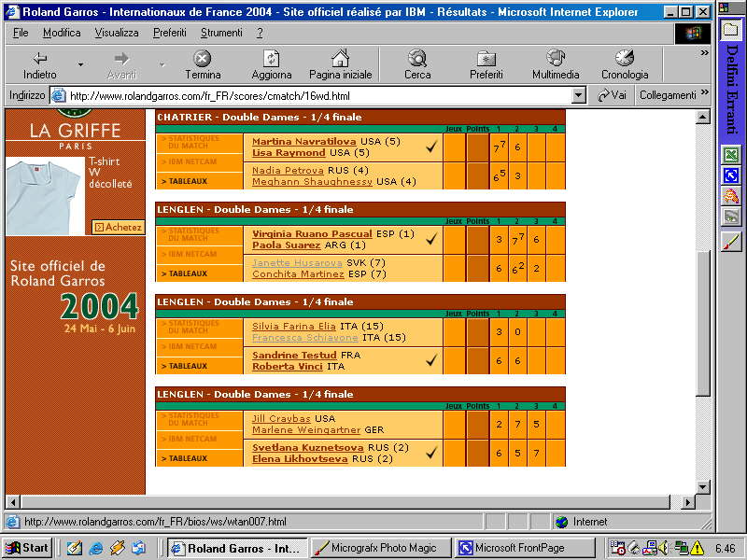Image resolution: width=747 pixels, height=560 pixels.
Task: Click the FrontPage icon in Office shortcut bar
Action: click(x=731, y=175)
